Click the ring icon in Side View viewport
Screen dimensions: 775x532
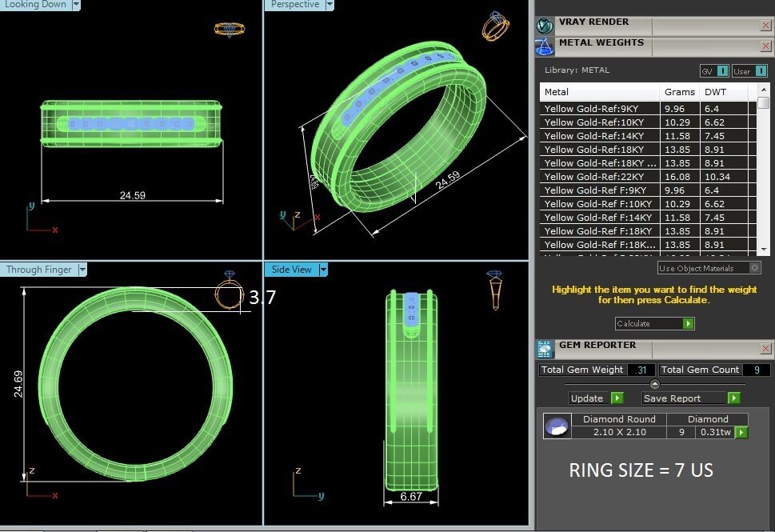pyautogui.click(x=494, y=290)
